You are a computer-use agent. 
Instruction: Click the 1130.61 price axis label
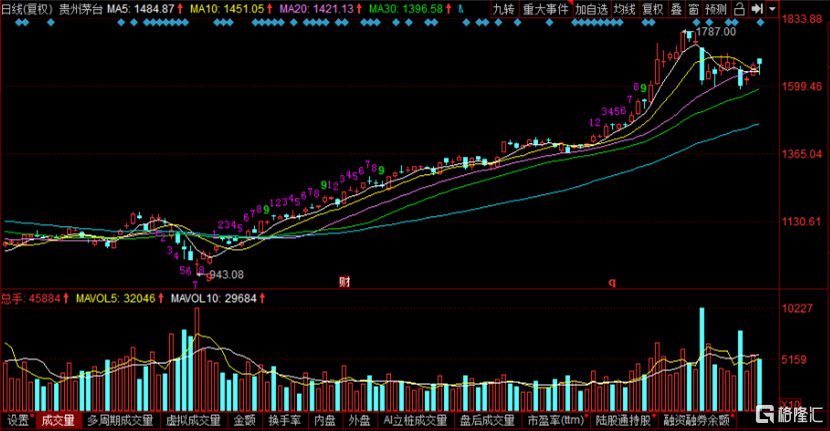(801, 221)
